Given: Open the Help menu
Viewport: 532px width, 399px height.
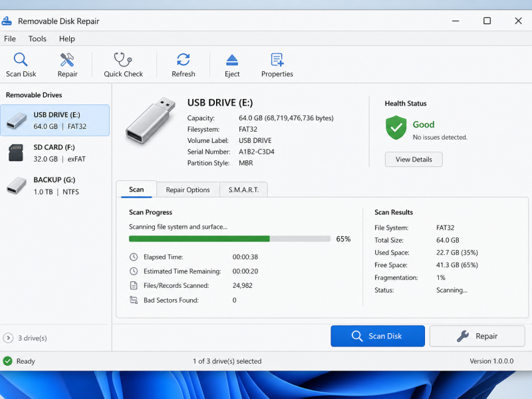Looking at the screenshot, I should (x=67, y=39).
